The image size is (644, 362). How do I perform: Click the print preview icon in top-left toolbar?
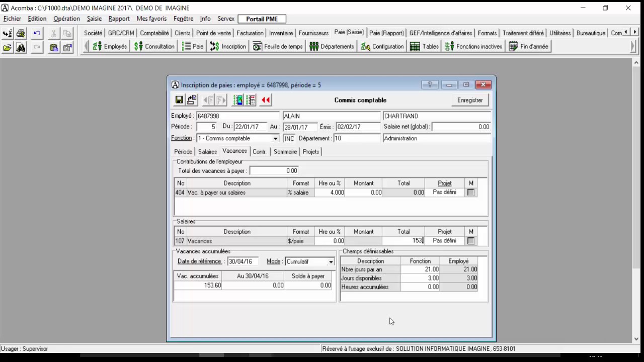(x=21, y=33)
